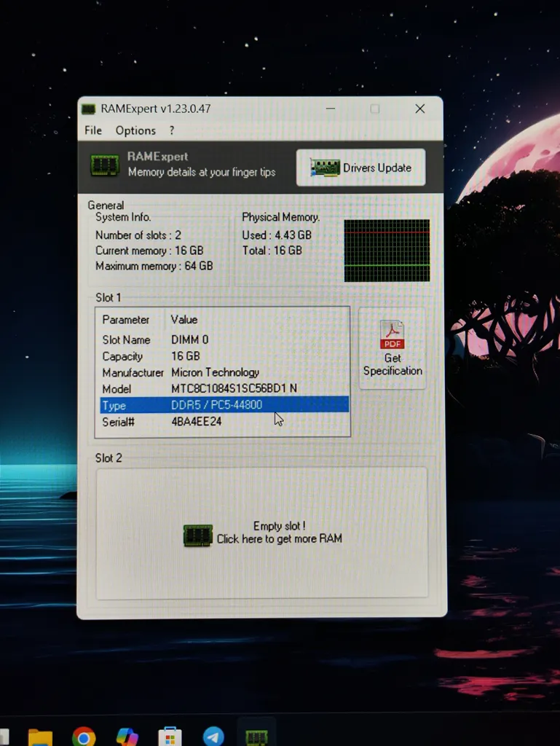Minimize the RAMExpert window
This screenshot has height=746, width=560.
[x=331, y=109]
